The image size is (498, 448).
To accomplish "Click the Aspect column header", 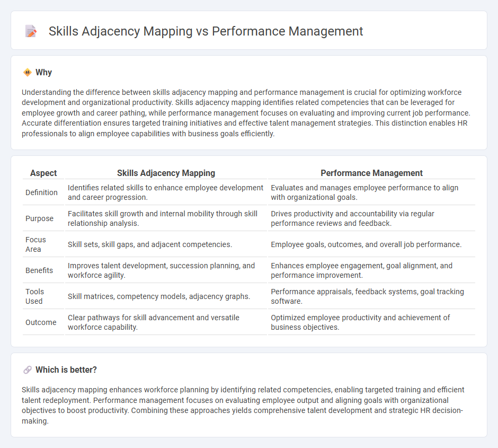I will (x=43, y=173).
